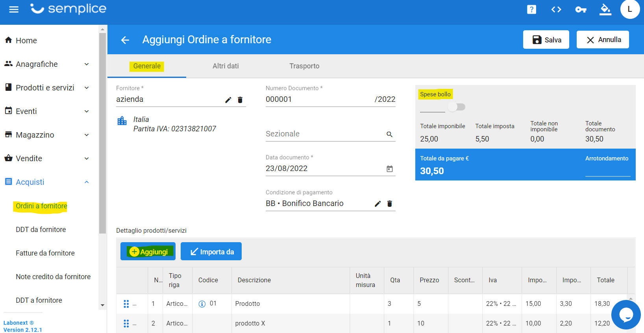
Task: Cancel with the Annulla button
Action: 603,40
